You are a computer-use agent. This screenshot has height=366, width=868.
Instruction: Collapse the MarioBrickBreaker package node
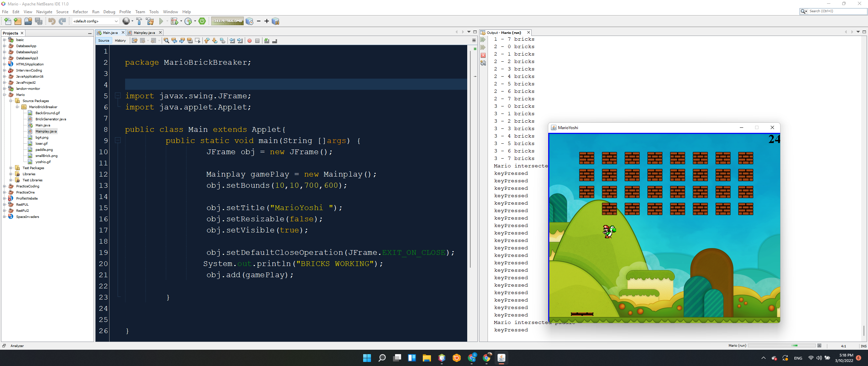click(17, 107)
